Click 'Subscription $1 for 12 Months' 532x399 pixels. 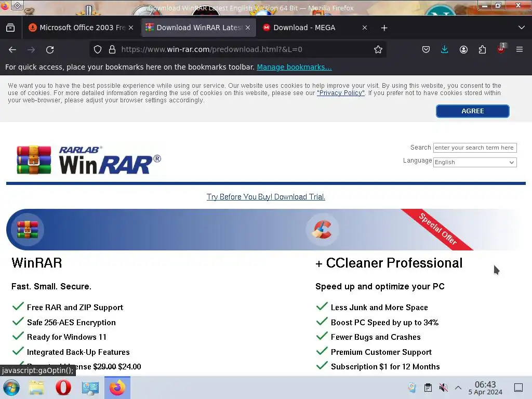385,367
